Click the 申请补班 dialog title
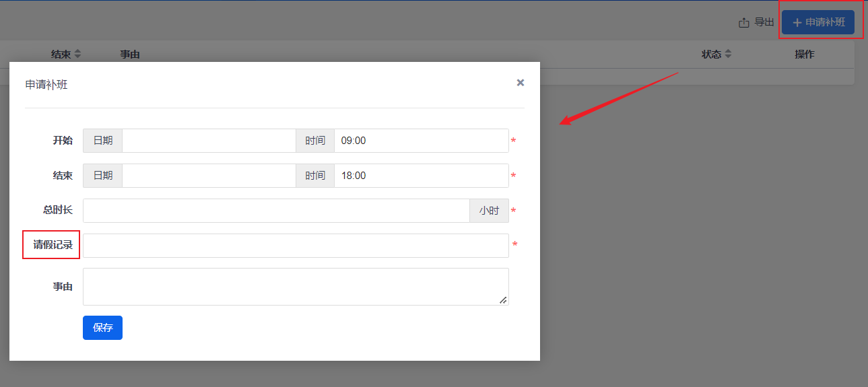The height and width of the screenshot is (387, 868). [x=46, y=85]
